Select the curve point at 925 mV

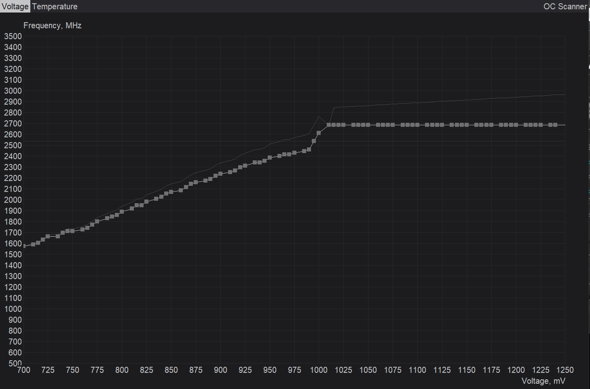point(245,166)
